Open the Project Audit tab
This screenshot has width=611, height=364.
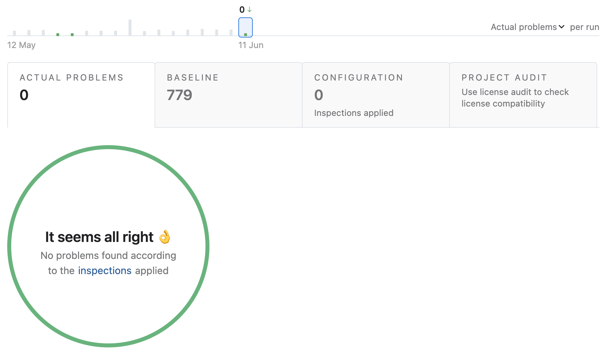pyautogui.click(x=523, y=95)
